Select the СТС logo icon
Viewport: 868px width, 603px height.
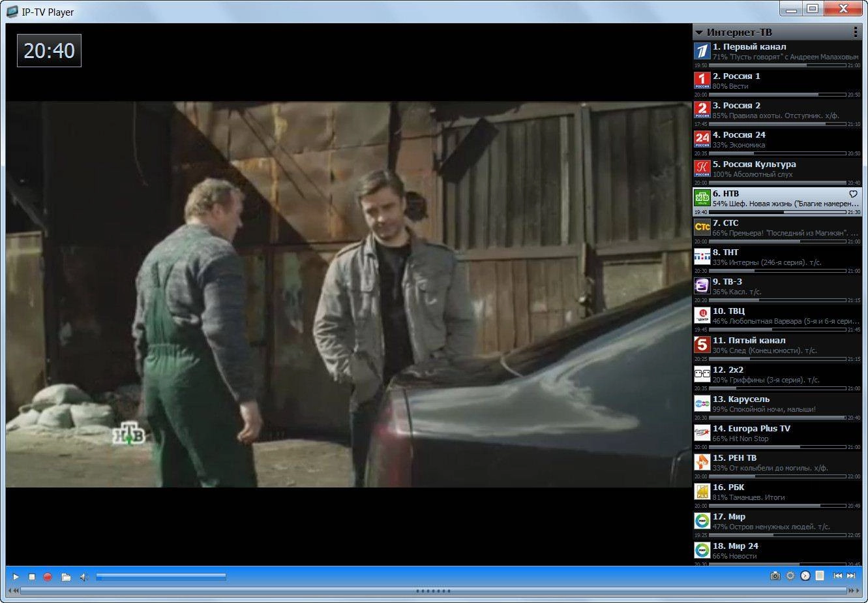tap(702, 228)
